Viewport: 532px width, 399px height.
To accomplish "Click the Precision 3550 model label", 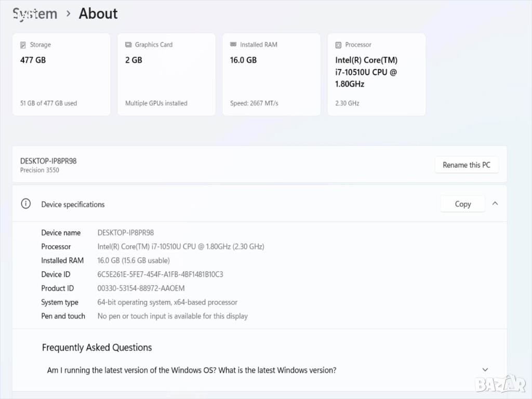I will click(39, 170).
